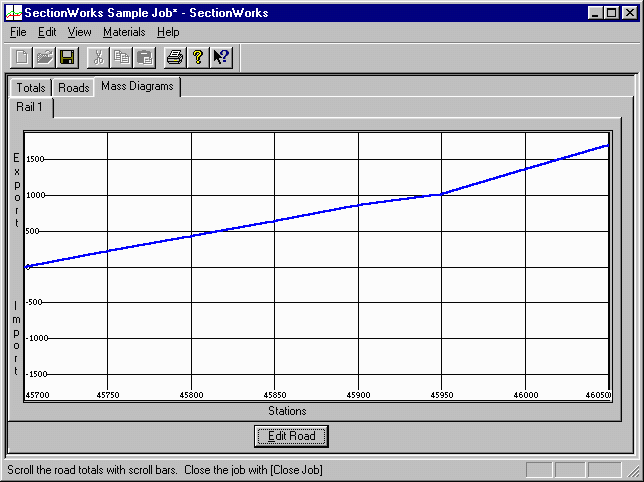Open the Edit menu
644x482 pixels.
tap(47, 32)
